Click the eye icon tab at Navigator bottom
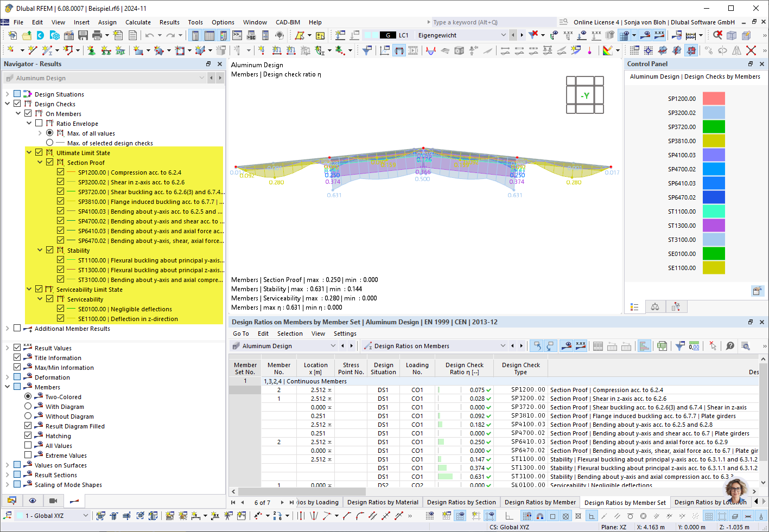Viewport: 769px width, 532px height. (33, 501)
